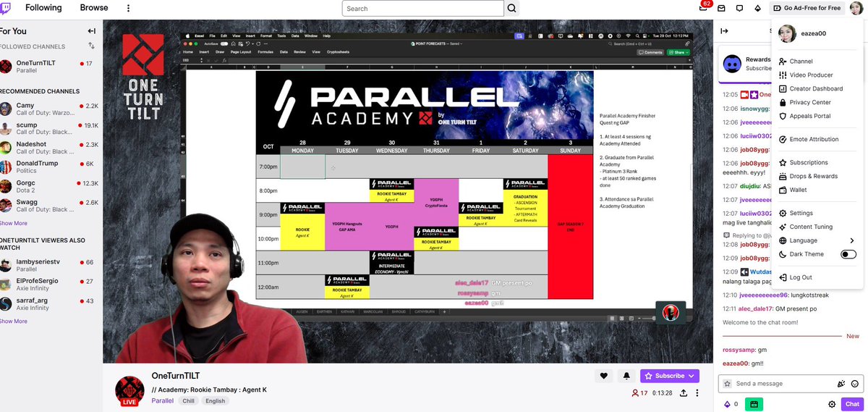Open chat settings gear

832,404
